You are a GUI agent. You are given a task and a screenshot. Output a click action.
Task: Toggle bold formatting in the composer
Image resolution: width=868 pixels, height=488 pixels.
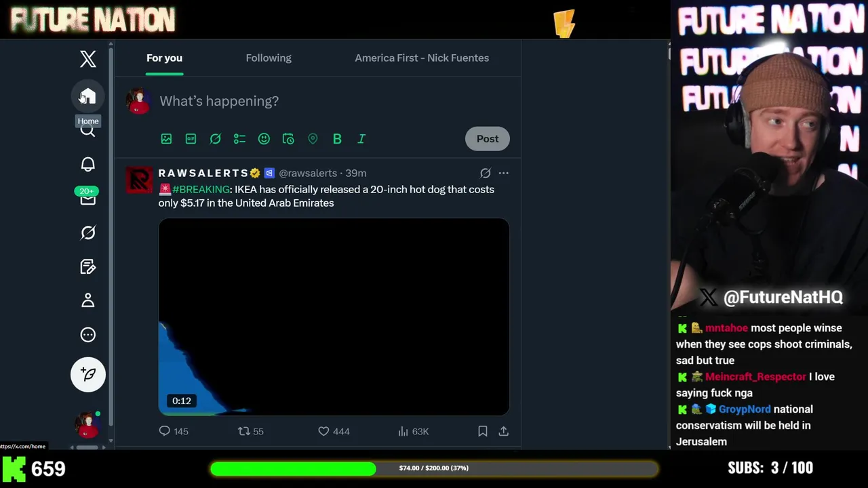(337, 139)
